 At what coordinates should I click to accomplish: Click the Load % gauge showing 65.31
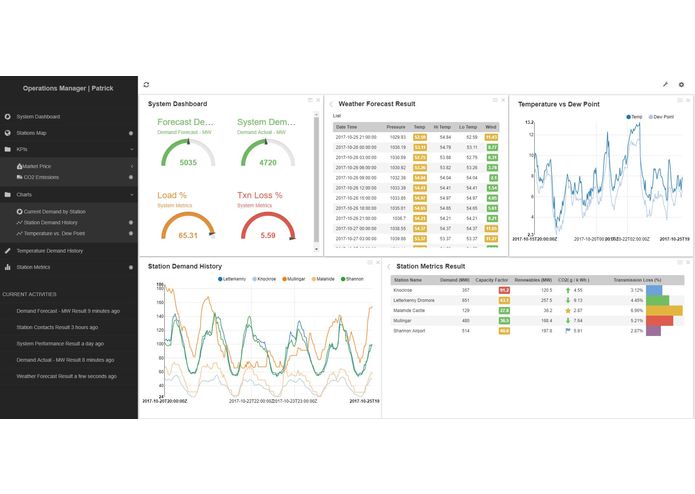188,226
